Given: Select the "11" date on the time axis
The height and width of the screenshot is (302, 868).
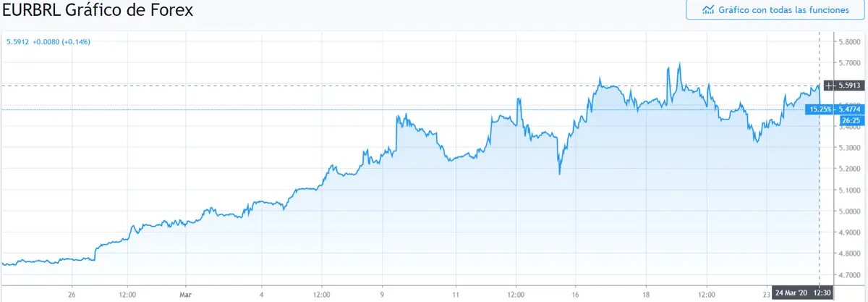Looking at the screenshot, I should tap(456, 295).
